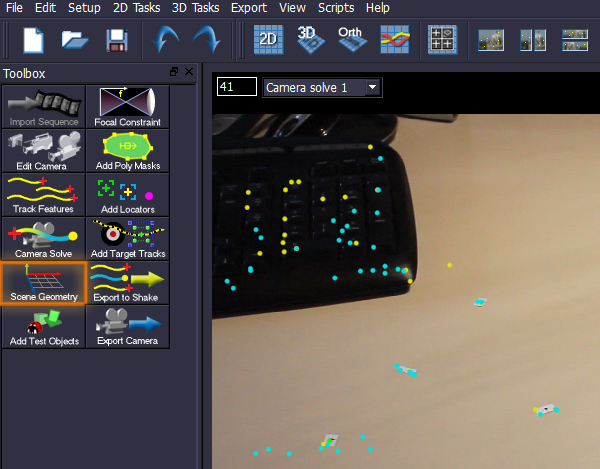The width and height of the screenshot is (600, 469).
Task: Run the Camera Solve tool
Action: pyautogui.click(x=44, y=238)
